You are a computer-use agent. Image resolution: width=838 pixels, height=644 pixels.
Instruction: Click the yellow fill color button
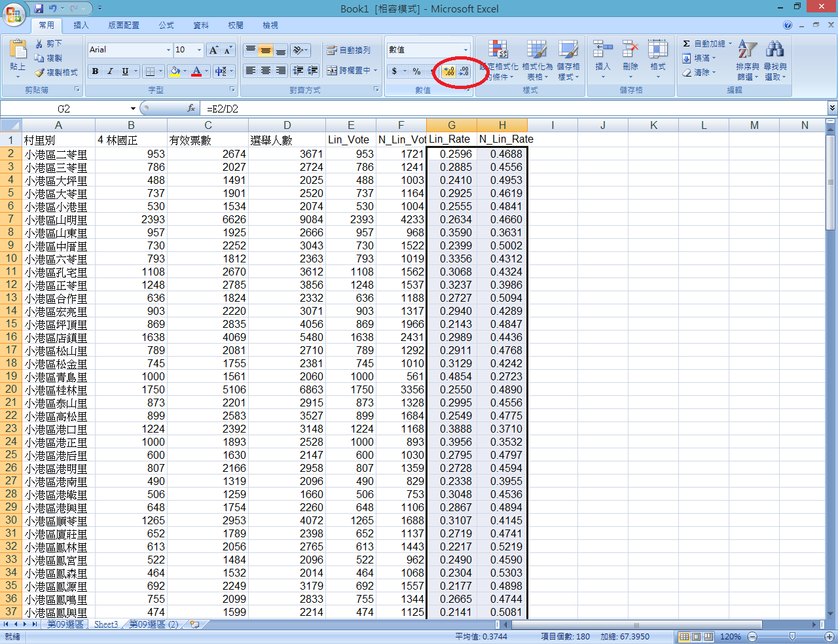[x=175, y=71]
